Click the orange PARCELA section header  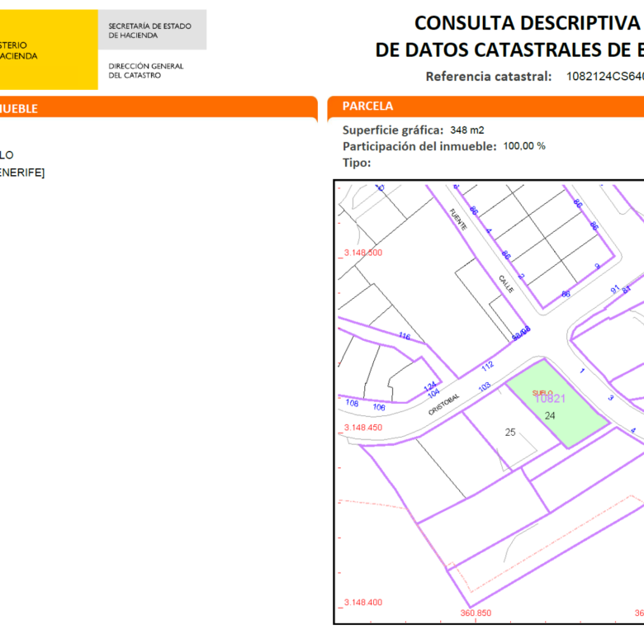(485, 107)
